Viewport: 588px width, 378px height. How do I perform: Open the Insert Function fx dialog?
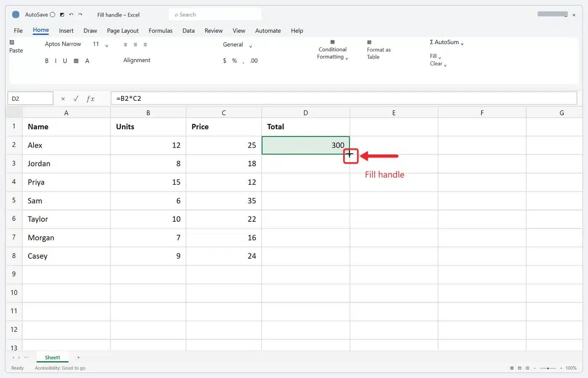tap(90, 99)
